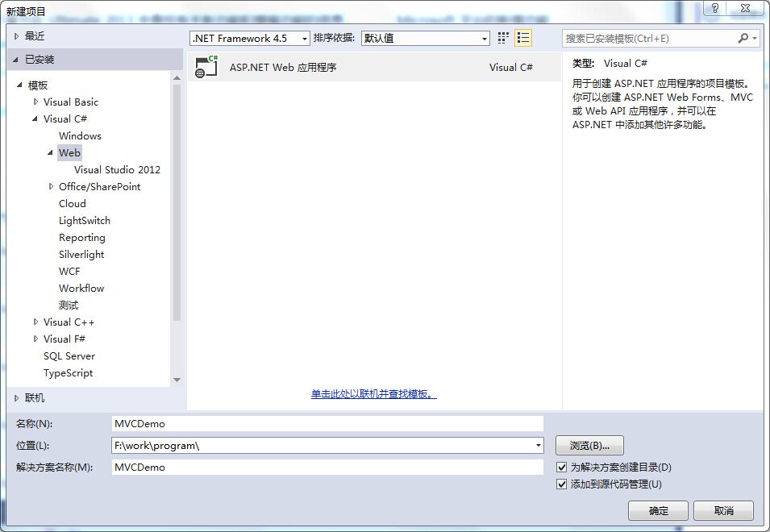Expand the Visual Basic node

(x=35, y=102)
